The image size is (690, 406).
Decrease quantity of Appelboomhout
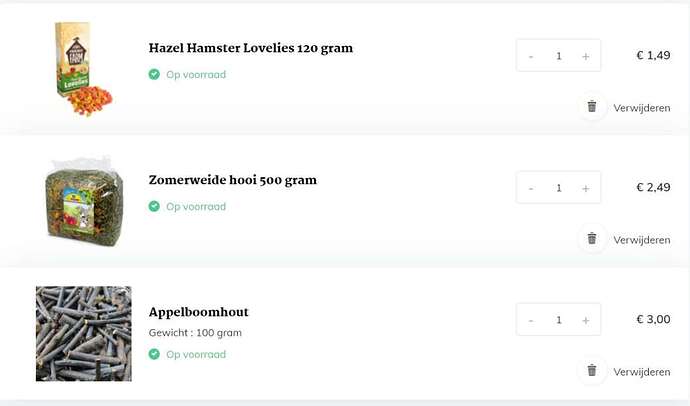(x=531, y=320)
